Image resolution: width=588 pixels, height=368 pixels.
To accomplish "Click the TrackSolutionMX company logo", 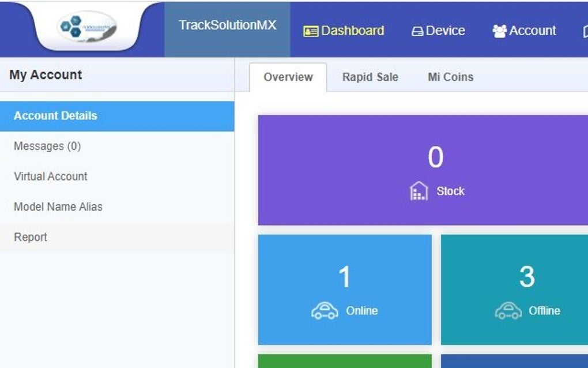I will (x=86, y=28).
